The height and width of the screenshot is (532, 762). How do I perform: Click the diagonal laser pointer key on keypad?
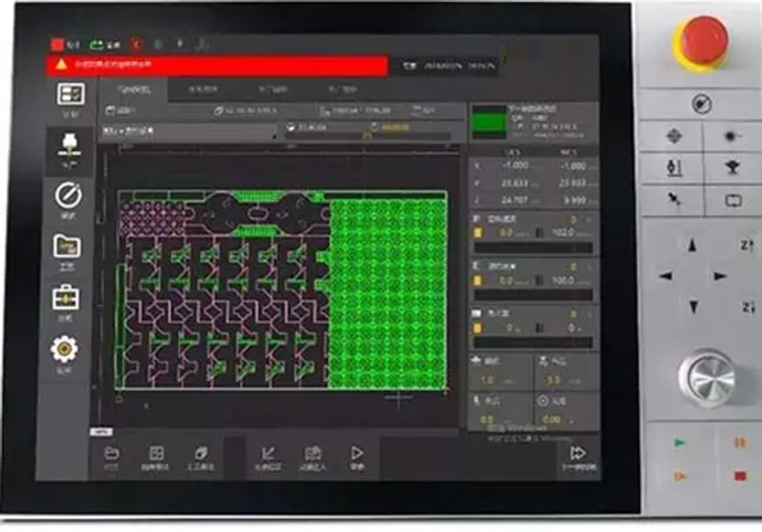(x=674, y=200)
